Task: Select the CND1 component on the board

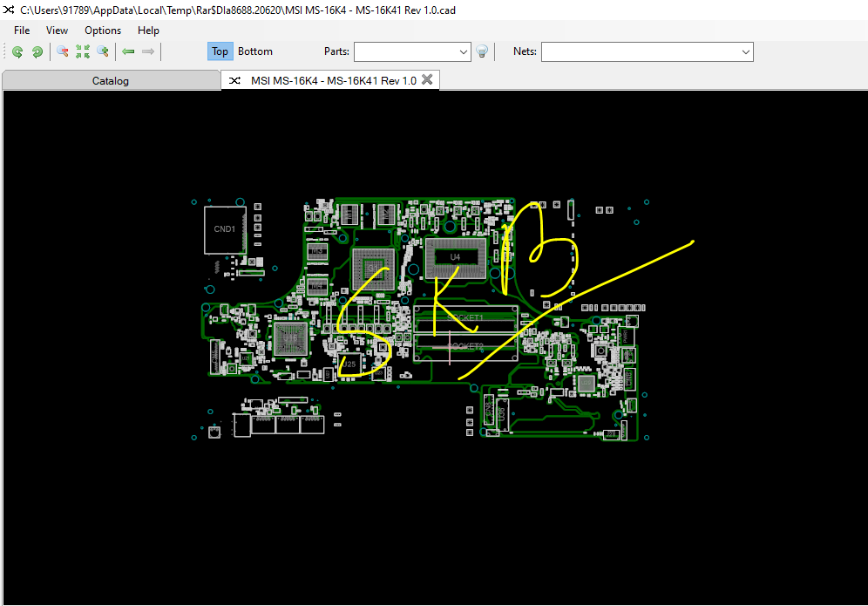Action: pyautogui.click(x=225, y=230)
